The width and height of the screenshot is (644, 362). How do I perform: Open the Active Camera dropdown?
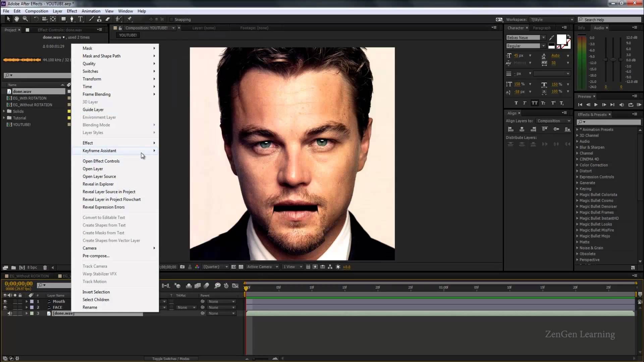pyautogui.click(x=262, y=267)
